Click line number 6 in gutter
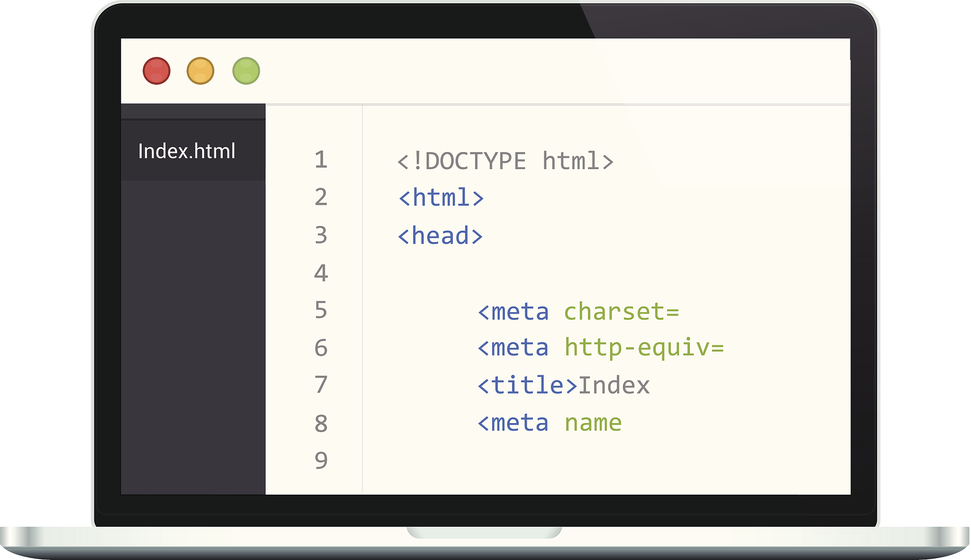971x560 pixels. coord(321,348)
